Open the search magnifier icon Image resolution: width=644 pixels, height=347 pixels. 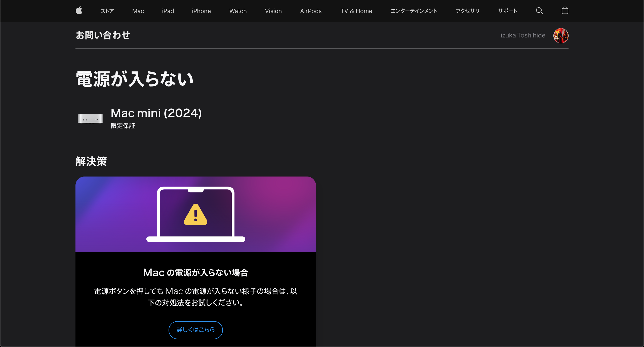[x=539, y=11]
